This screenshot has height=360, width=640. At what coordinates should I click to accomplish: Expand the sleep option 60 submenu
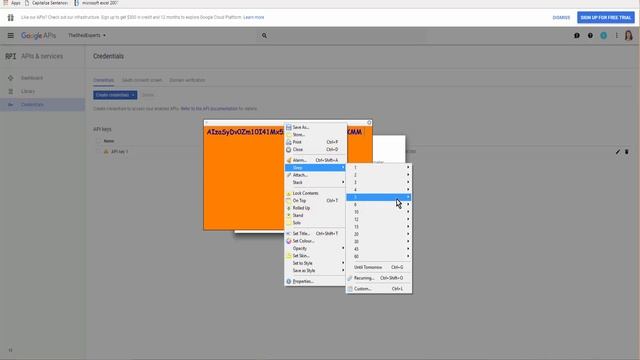click(379, 256)
